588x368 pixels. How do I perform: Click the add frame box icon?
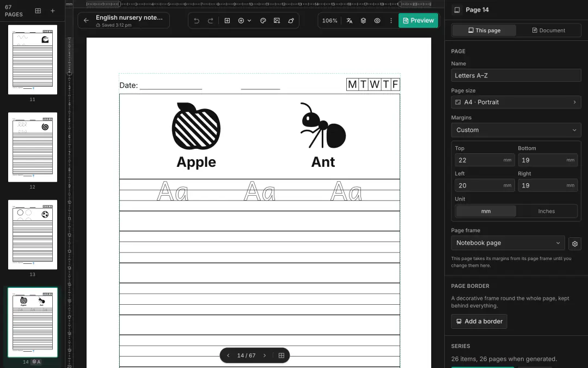[227, 21]
